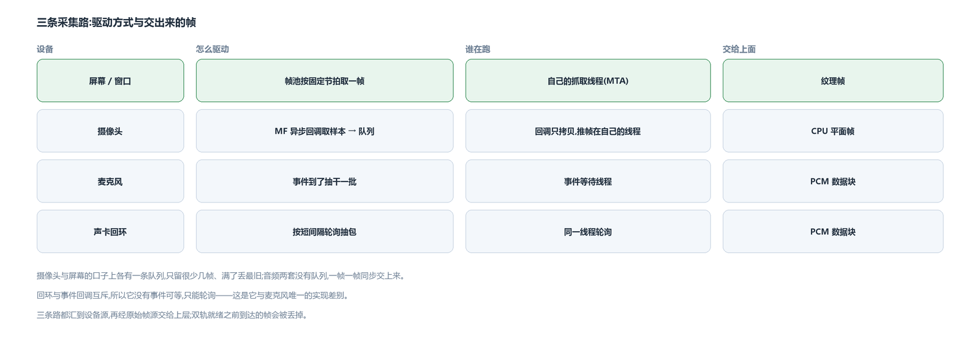The height and width of the screenshot is (341, 980).
Task: Click the 怎么驱动 column header
Action: 213,49
